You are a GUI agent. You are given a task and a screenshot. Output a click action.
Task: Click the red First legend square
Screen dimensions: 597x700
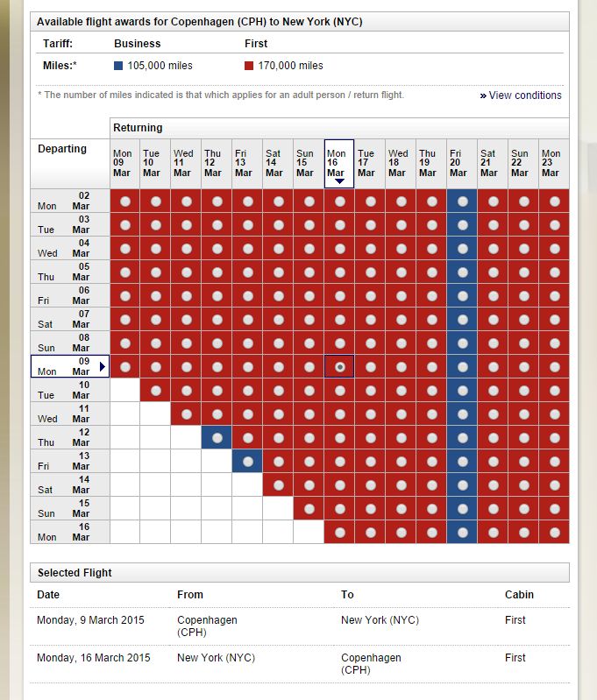pos(249,66)
